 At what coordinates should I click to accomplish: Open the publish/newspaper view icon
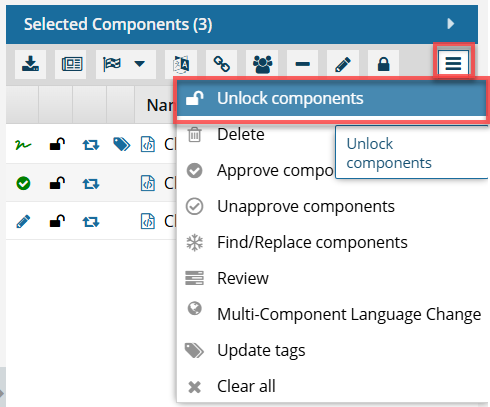(72, 64)
